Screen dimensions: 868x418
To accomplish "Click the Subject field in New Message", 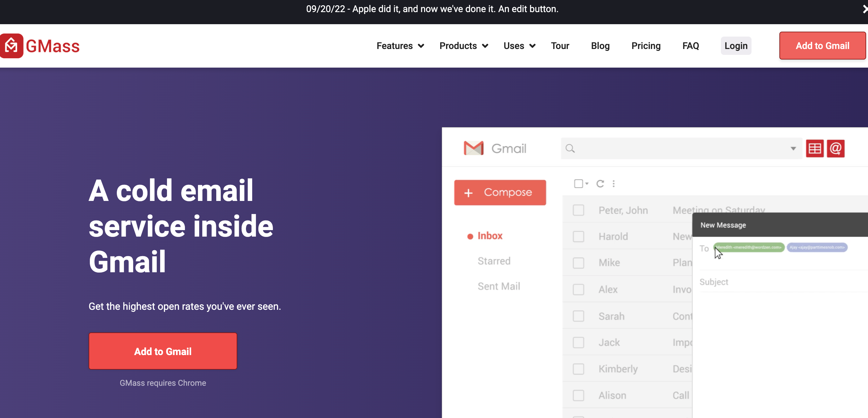I will pyautogui.click(x=783, y=282).
